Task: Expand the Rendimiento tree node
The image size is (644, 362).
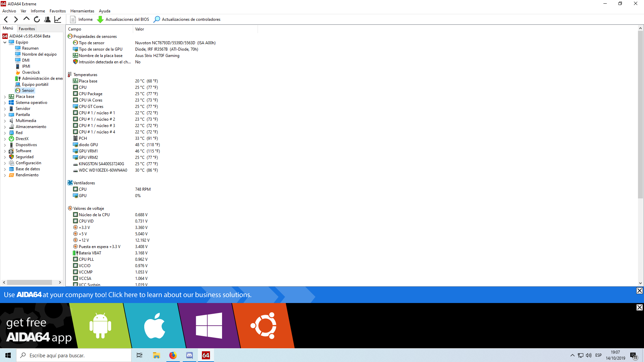Action: click(x=5, y=175)
